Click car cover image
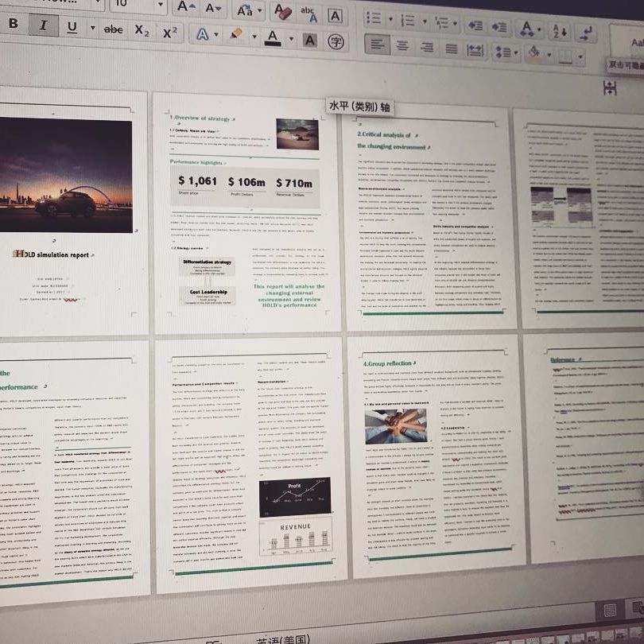644x644 pixels. click(x=66, y=175)
